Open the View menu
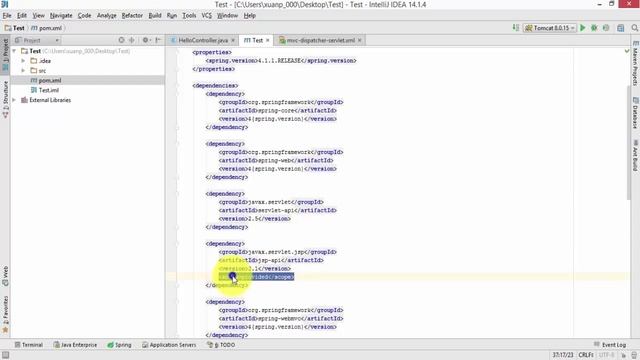Screen dimensions: 640x360 click(x=38, y=16)
